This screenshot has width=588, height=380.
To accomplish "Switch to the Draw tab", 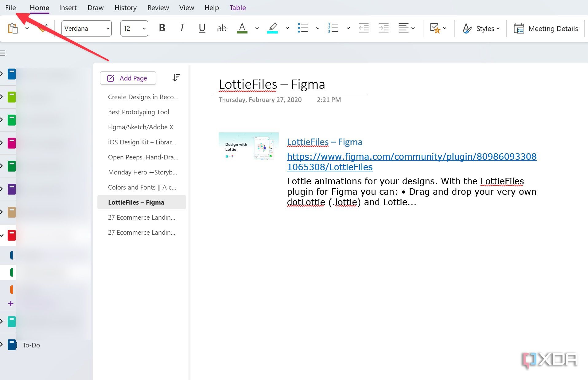I will point(95,7).
